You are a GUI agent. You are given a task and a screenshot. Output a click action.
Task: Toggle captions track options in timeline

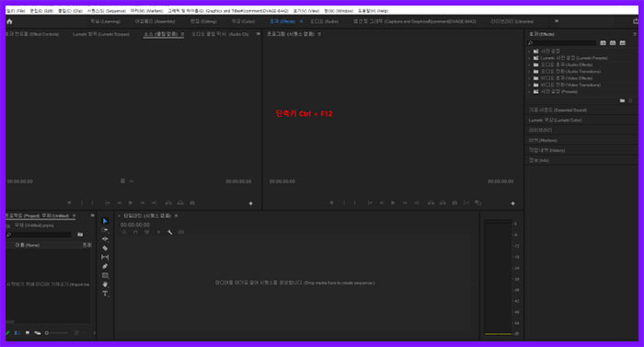pyautogui.click(x=181, y=233)
